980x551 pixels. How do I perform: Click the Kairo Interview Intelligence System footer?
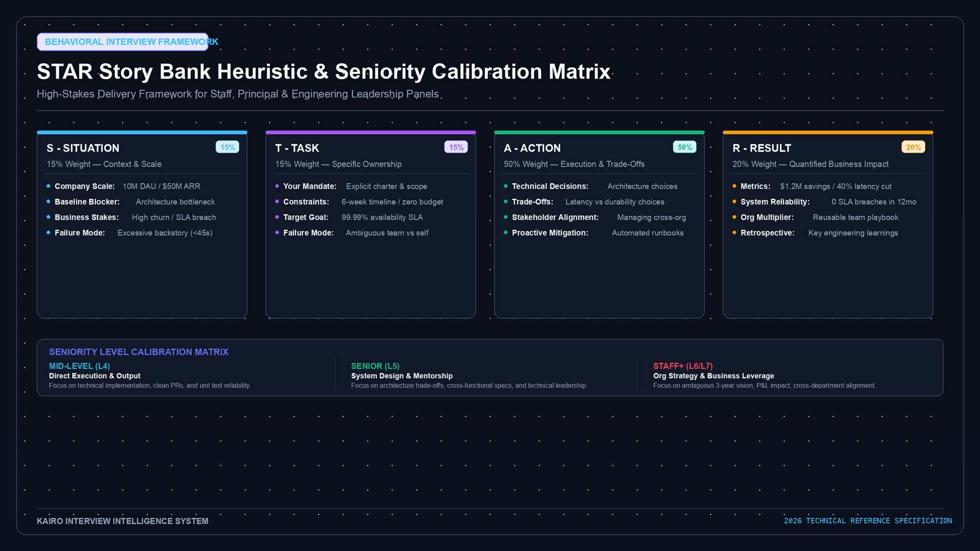point(122,521)
